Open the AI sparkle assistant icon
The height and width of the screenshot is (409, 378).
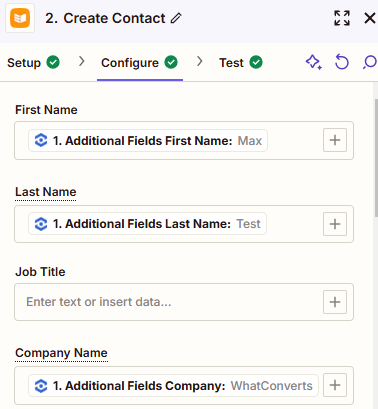314,62
